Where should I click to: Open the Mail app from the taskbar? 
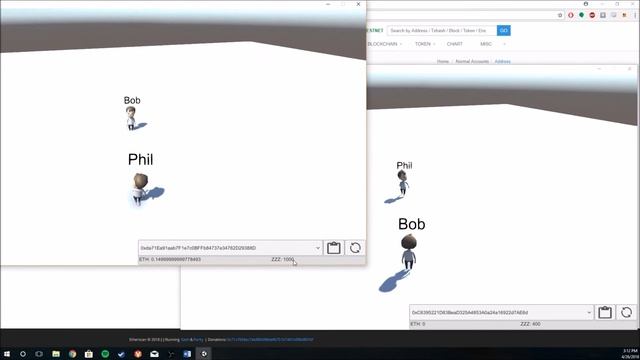tap(154, 354)
